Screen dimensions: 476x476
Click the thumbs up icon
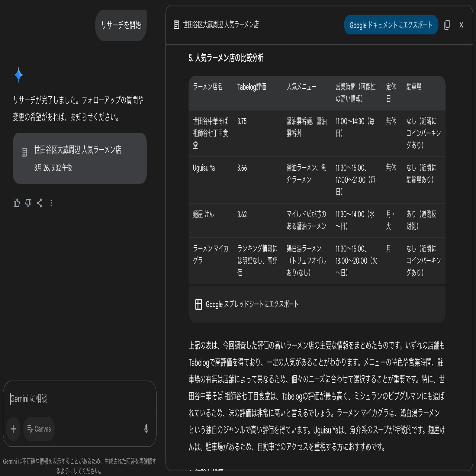(17, 203)
